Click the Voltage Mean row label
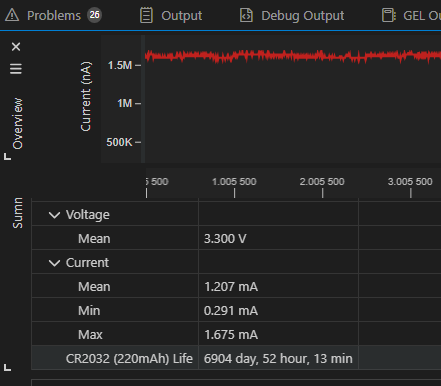The height and width of the screenshot is (386, 441). (94, 239)
